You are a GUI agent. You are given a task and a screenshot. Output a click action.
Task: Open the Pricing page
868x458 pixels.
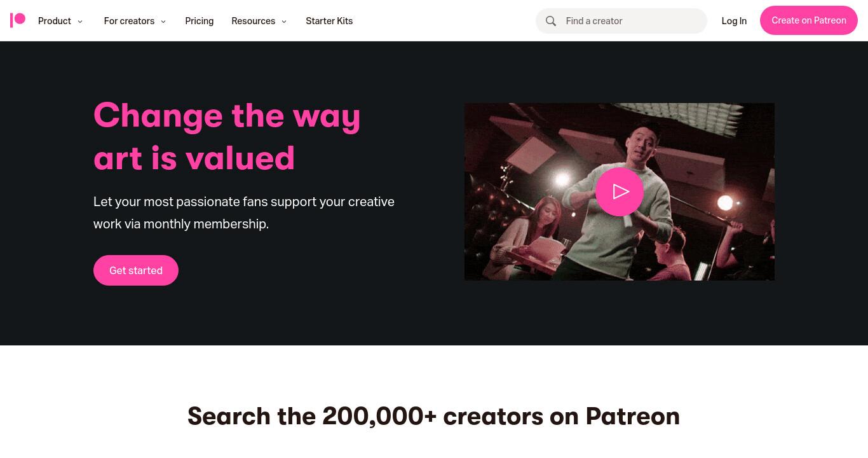click(200, 21)
